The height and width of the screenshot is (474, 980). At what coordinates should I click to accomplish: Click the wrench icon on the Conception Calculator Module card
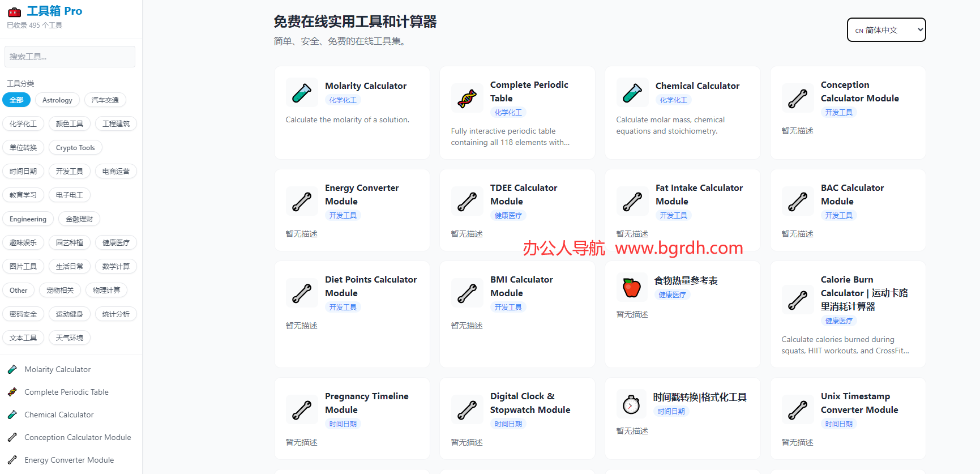pos(798,98)
